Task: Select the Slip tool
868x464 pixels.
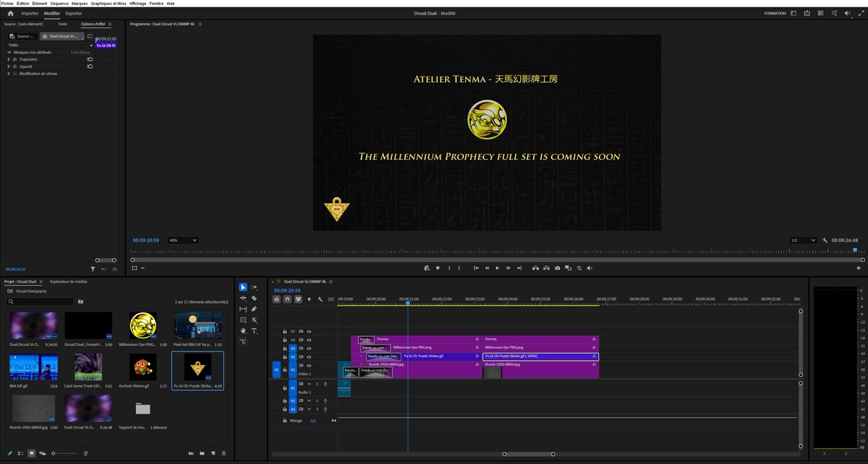Action: [243, 309]
